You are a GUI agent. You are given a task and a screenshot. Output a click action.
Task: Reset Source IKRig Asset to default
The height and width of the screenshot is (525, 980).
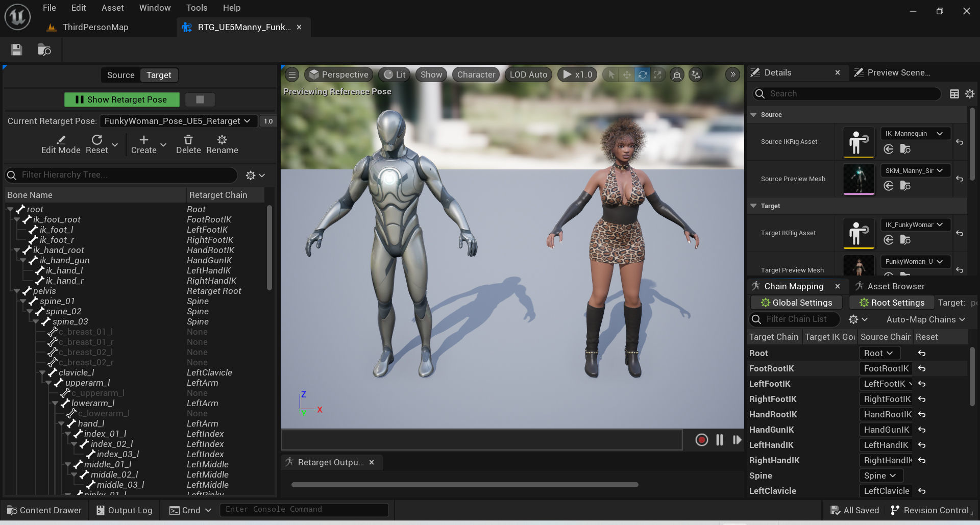tap(960, 142)
